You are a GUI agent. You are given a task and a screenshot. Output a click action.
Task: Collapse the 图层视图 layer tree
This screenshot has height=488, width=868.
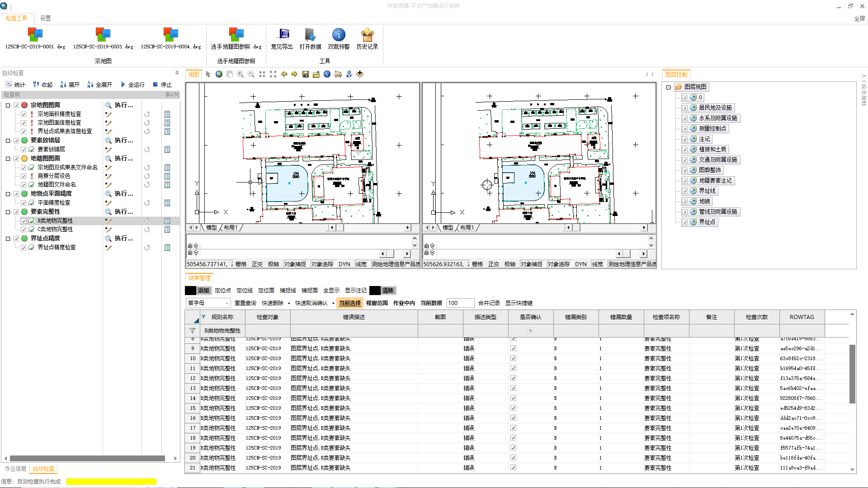click(x=668, y=87)
